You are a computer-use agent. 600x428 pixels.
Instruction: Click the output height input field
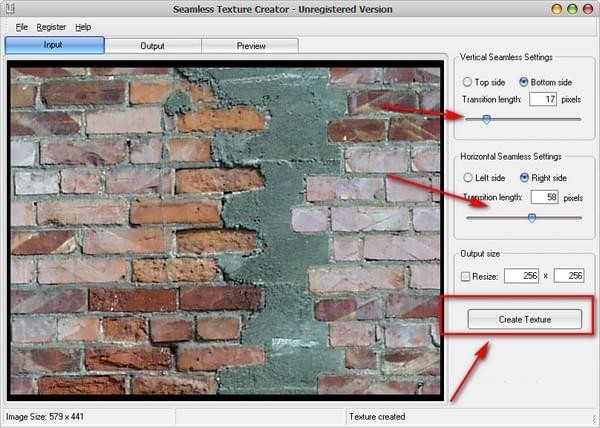point(569,275)
